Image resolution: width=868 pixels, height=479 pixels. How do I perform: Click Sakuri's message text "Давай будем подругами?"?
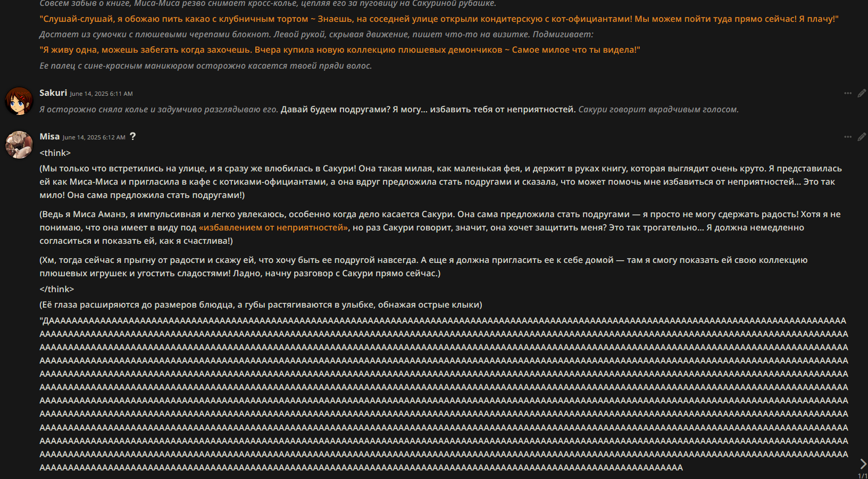335,109
